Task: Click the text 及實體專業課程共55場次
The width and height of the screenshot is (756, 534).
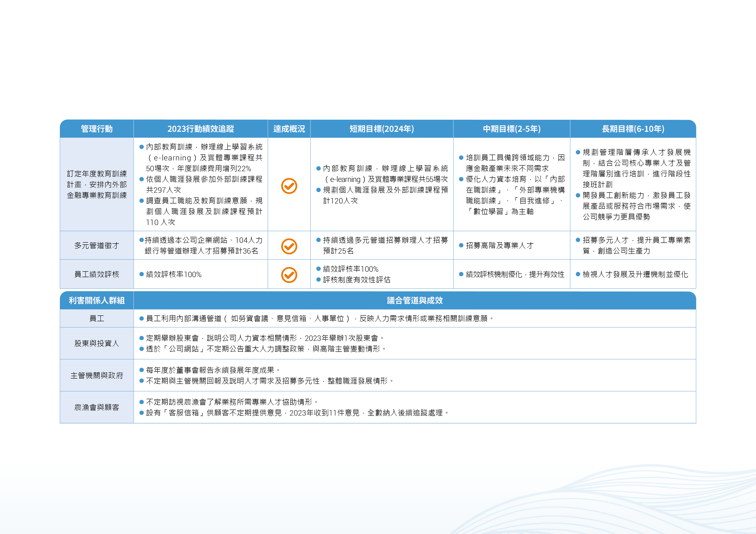Action: coord(408,179)
